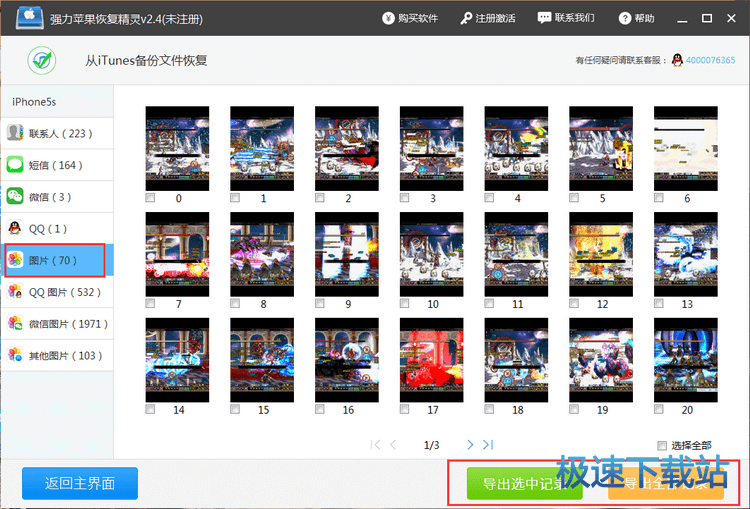Check the checkbox for image 13

pos(659,303)
